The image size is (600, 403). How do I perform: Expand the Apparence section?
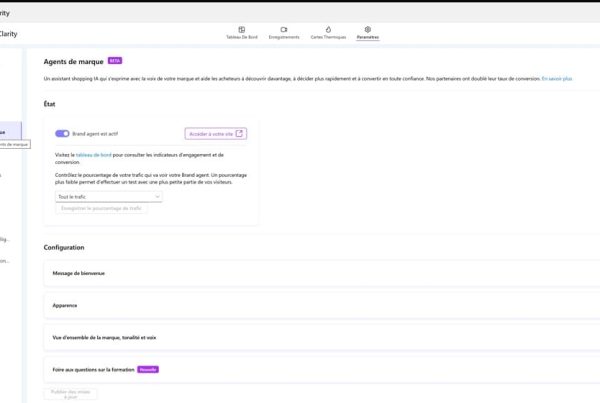pyautogui.click(x=322, y=305)
